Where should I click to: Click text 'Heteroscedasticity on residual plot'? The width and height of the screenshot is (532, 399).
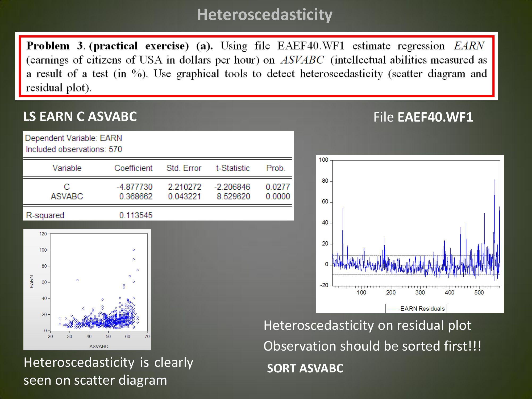click(367, 325)
